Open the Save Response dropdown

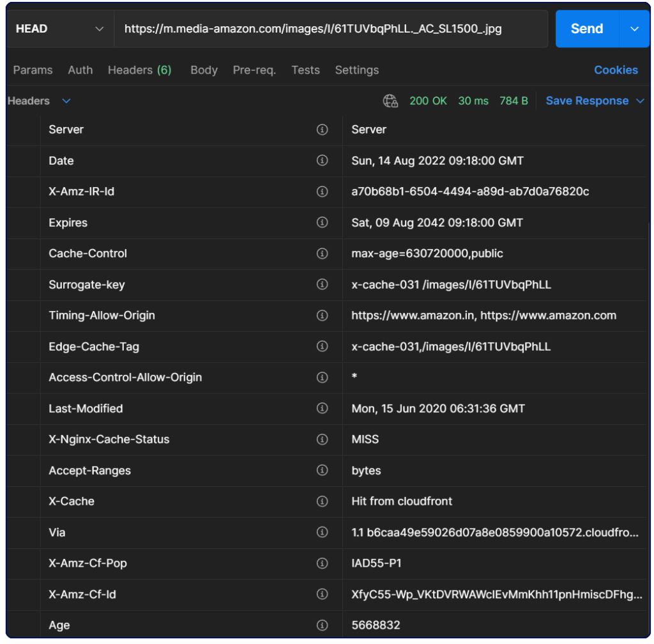[595, 101]
